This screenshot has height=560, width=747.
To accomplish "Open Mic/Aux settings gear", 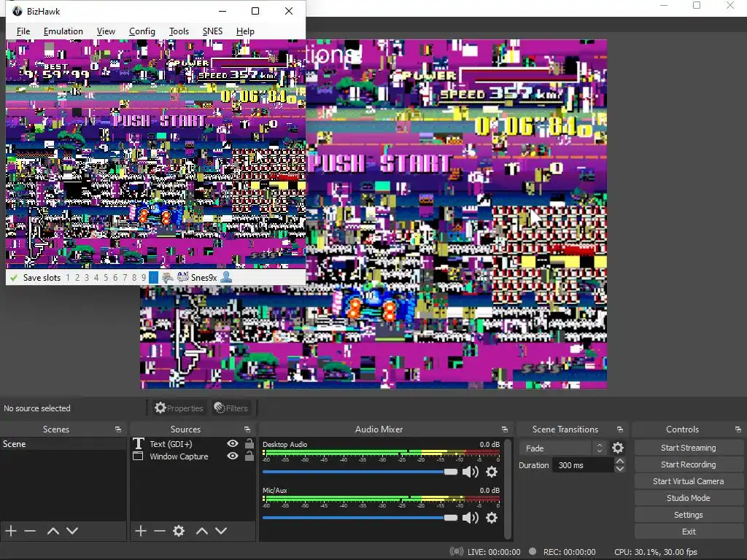I will pos(492,518).
